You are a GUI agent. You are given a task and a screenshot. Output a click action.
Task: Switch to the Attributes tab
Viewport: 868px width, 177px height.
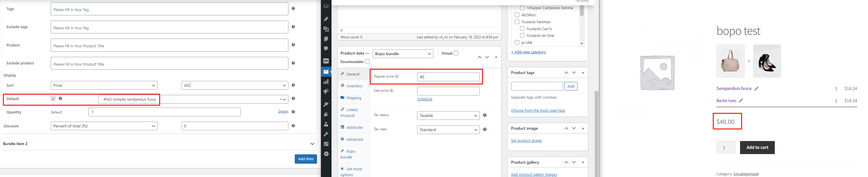click(x=354, y=127)
